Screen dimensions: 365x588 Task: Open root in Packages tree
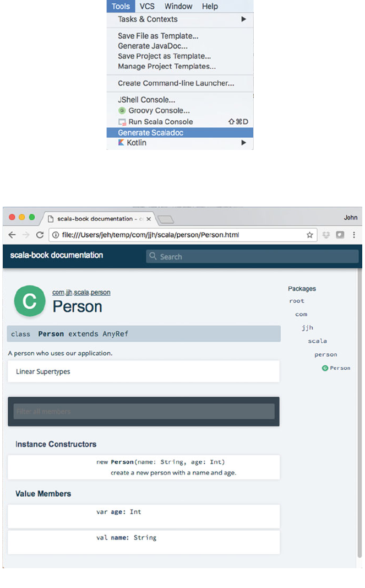pos(297,301)
